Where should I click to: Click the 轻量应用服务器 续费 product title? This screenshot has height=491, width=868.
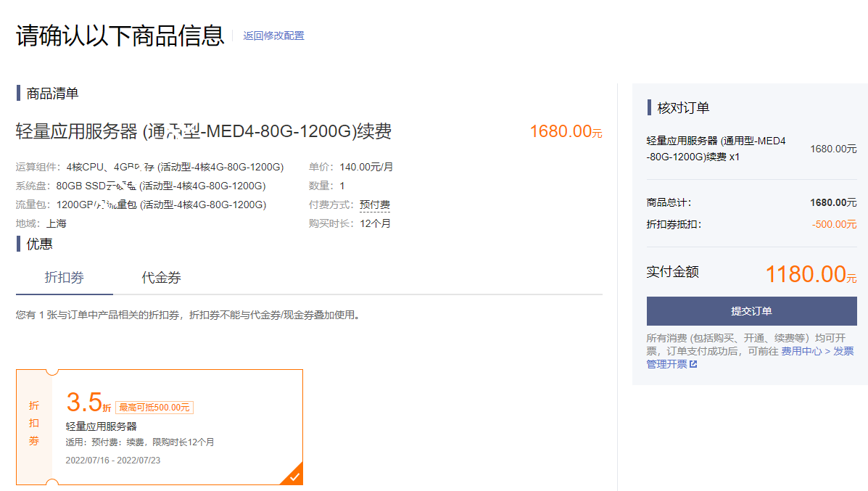click(x=204, y=131)
